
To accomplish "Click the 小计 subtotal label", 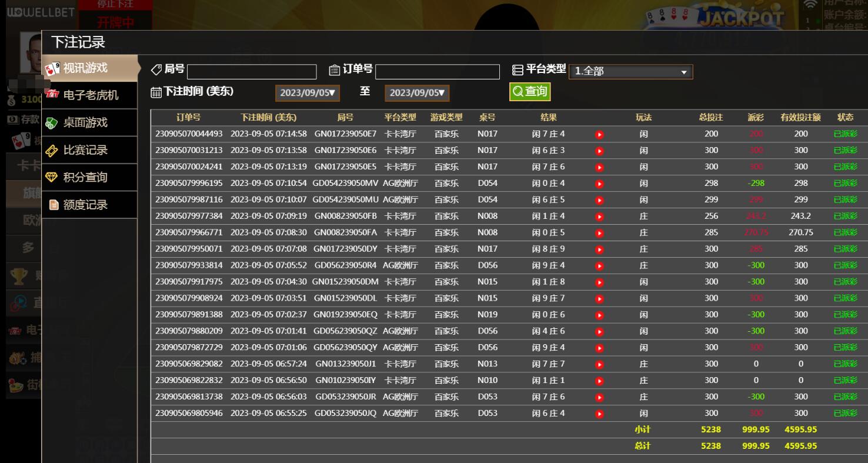I will pos(643,430).
